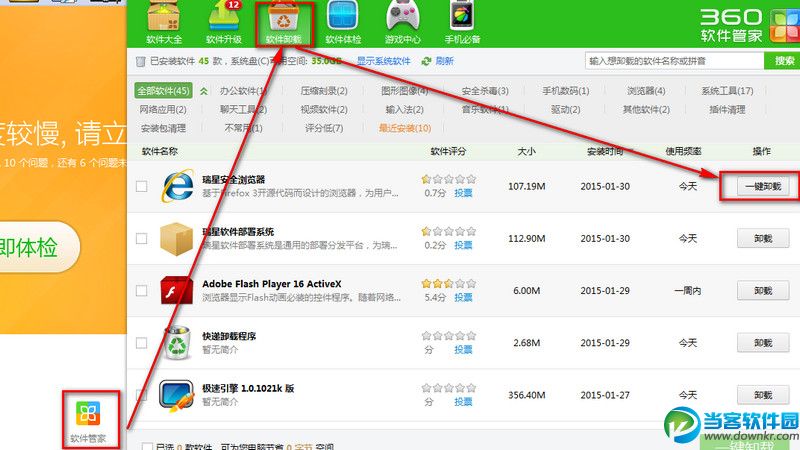This screenshot has width=800, height=450.
Task: Click the 搜索 button
Action: [784, 61]
